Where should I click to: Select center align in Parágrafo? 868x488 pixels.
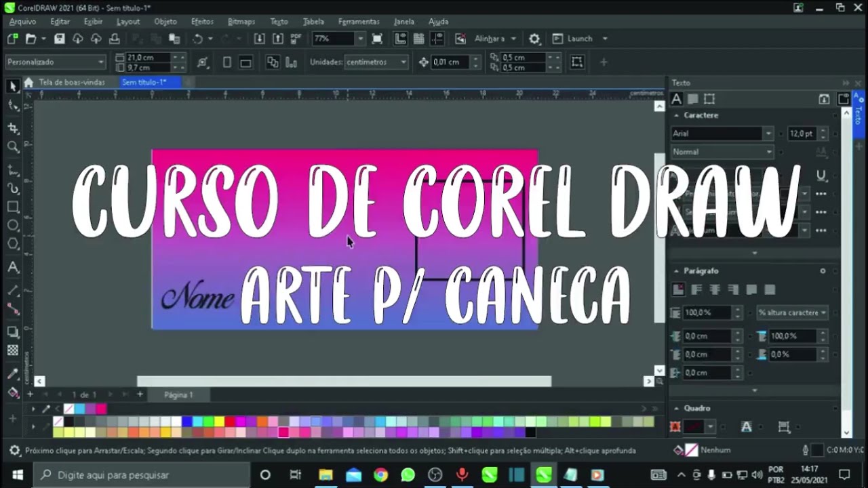click(715, 289)
